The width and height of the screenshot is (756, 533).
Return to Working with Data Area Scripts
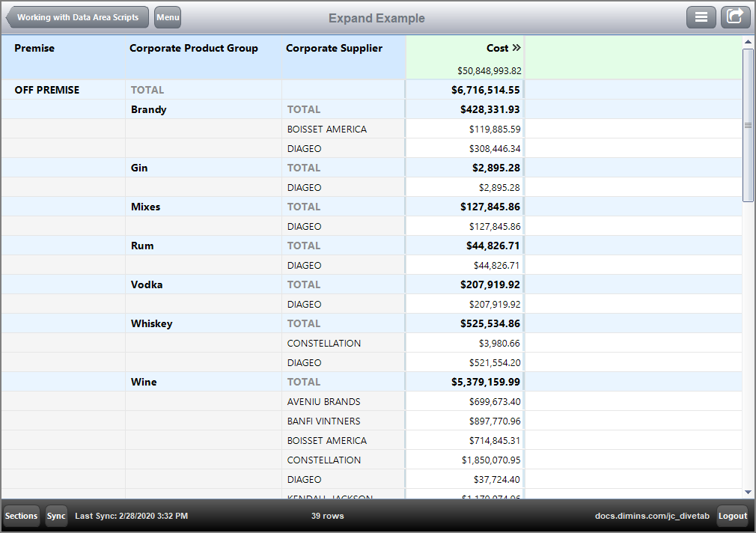(77, 16)
